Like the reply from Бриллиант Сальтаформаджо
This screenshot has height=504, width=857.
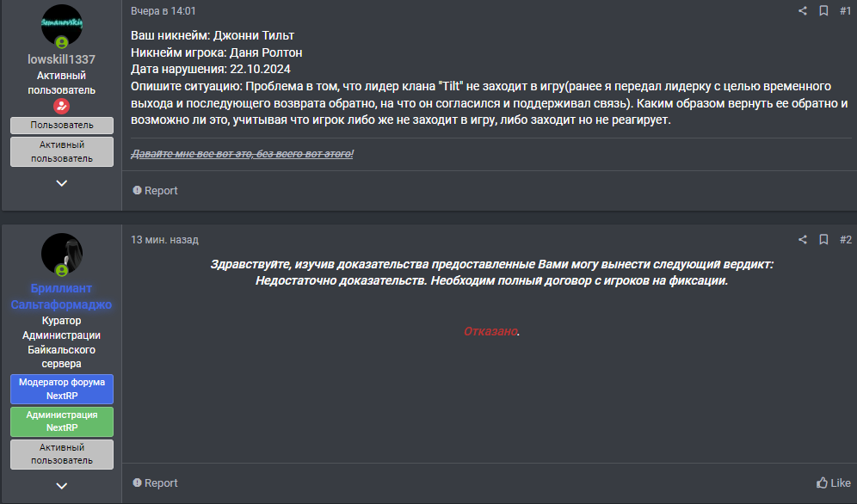coord(833,483)
